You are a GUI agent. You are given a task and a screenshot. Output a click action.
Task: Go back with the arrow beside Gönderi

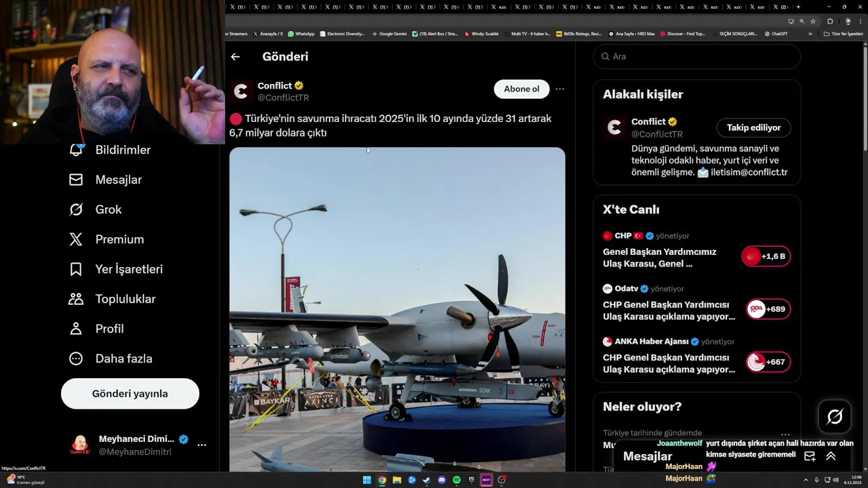[235, 57]
